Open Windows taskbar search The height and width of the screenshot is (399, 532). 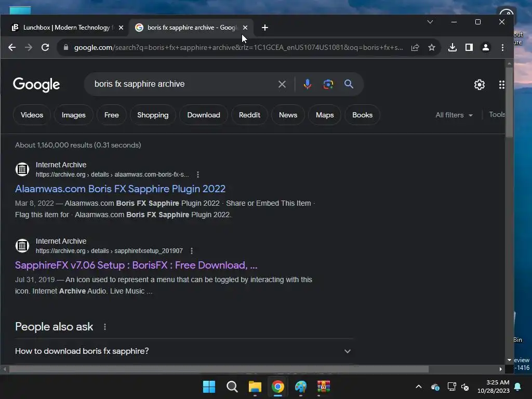point(232,387)
